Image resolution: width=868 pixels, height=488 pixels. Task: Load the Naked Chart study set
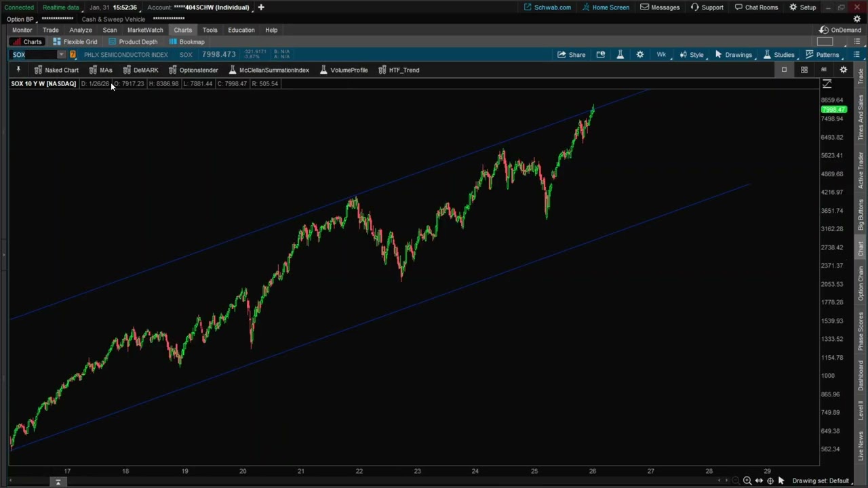(x=56, y=70)
